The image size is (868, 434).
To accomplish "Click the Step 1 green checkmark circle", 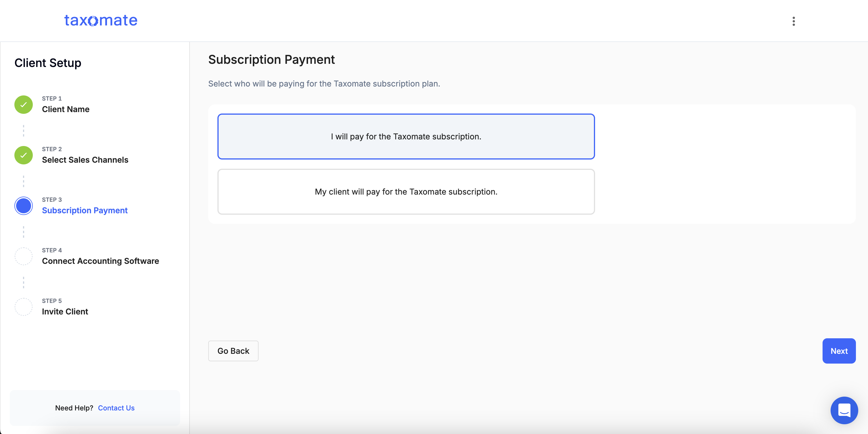I will [24, 104].
